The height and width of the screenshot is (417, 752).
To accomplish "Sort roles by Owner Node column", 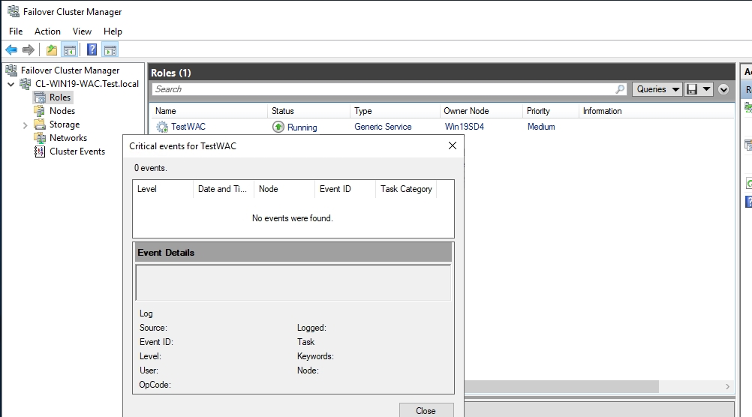I will tap(481, 111).
